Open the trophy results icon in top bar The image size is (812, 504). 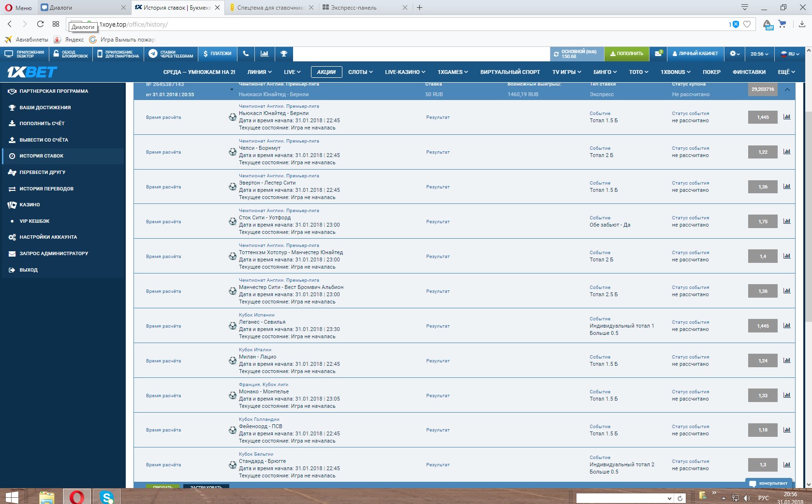[x=283, y=54]
